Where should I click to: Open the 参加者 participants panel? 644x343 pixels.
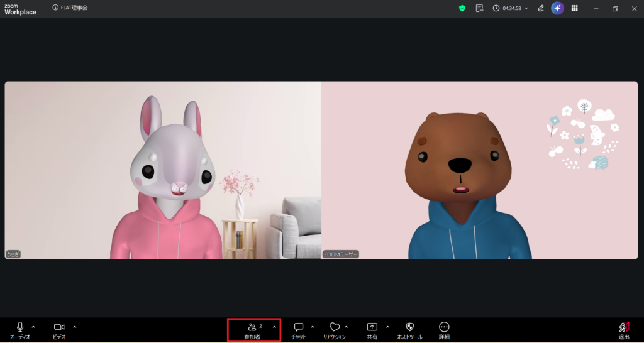pyautogui.click(x=252, y=327)
